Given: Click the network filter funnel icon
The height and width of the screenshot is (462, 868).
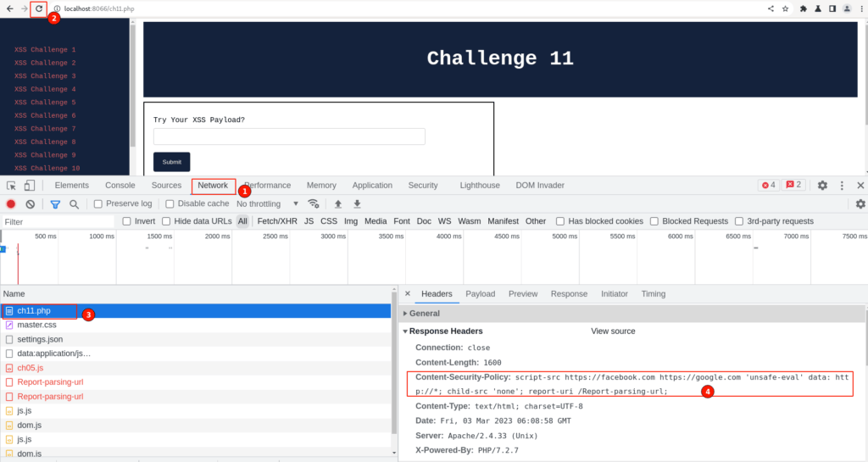Looking at the screenshot, I should click(55, 204).
